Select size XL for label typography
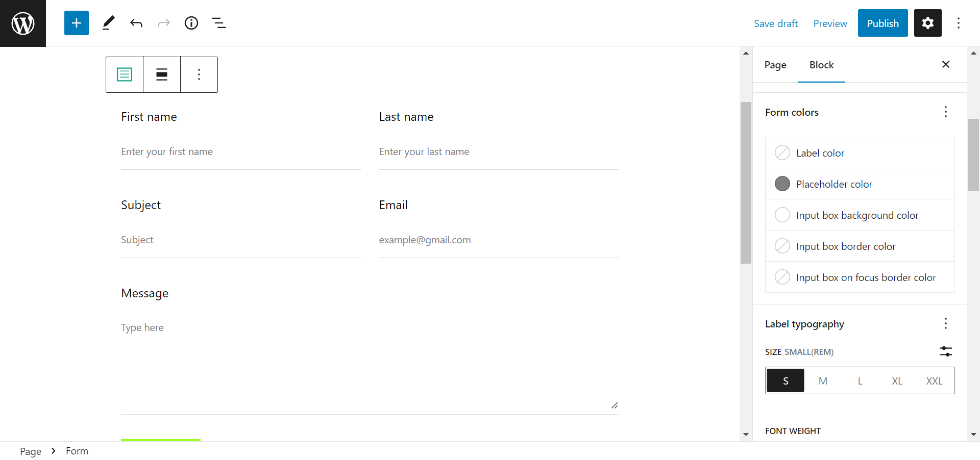980x460 pixels. 897,380
